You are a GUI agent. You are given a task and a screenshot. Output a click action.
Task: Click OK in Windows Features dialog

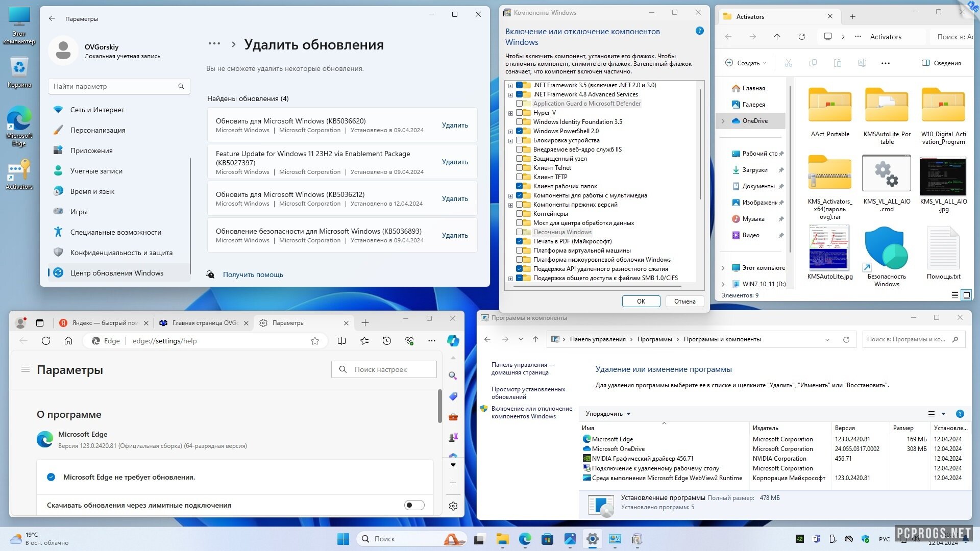[641, 301]
